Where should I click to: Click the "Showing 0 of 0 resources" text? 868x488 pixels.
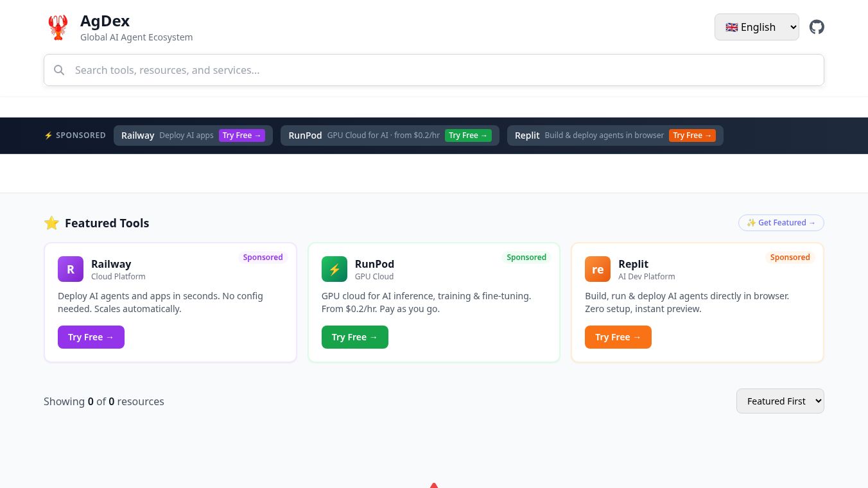(x=104, y=401)
